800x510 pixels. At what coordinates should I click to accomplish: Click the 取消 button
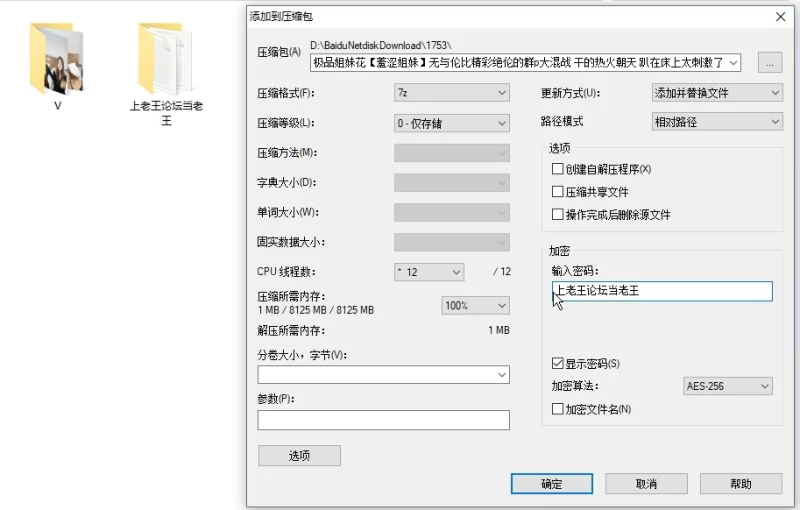[x=646, y=483]
